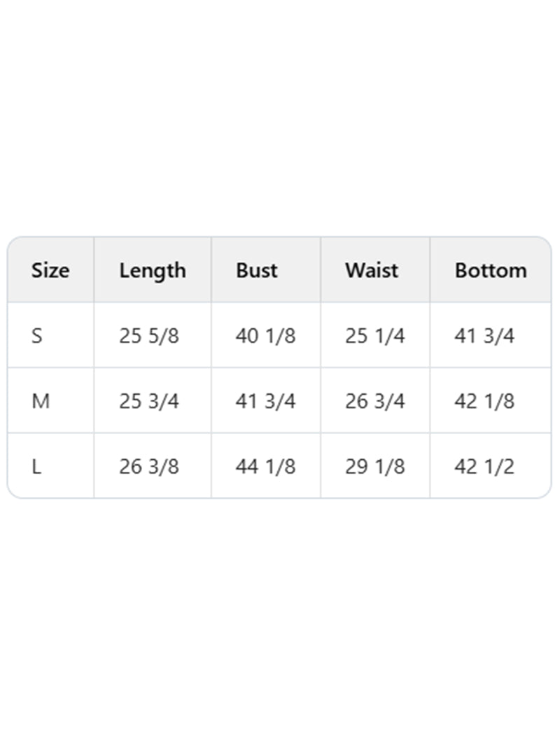The image size is (560, 735).
Task: Click the Length column header
Action: click(153, 271)
